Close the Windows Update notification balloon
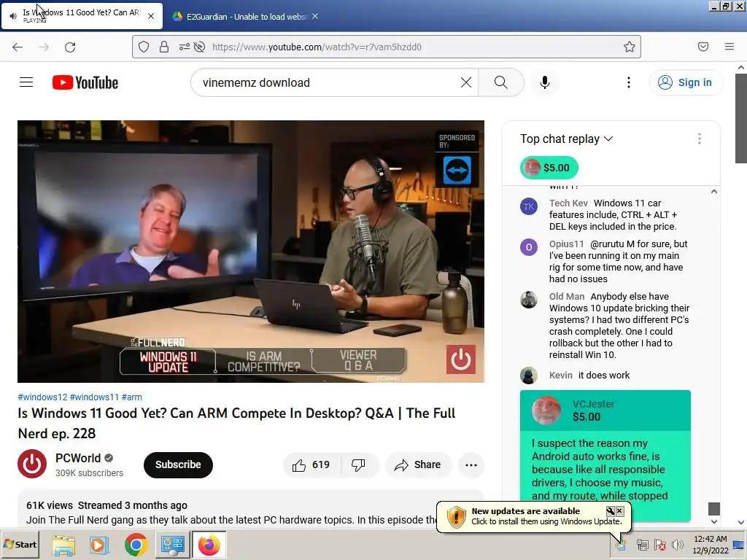The height and width of the screenshot is (560, 747). [x=619, y=511]
